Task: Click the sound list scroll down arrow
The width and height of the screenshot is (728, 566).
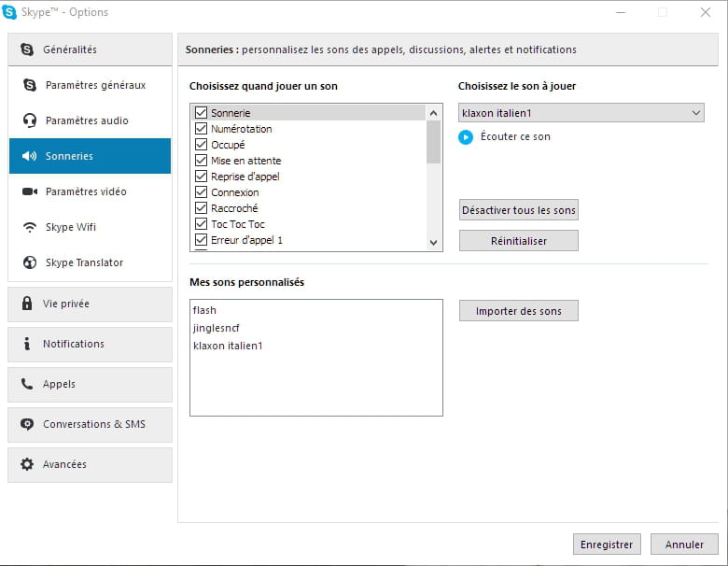Action: [x=433, y=243]
